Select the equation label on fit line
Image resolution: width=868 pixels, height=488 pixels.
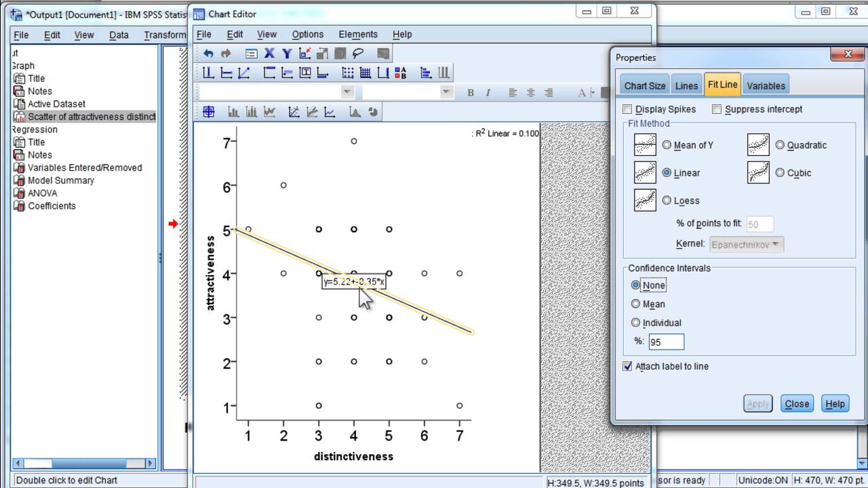pos(353,281)
